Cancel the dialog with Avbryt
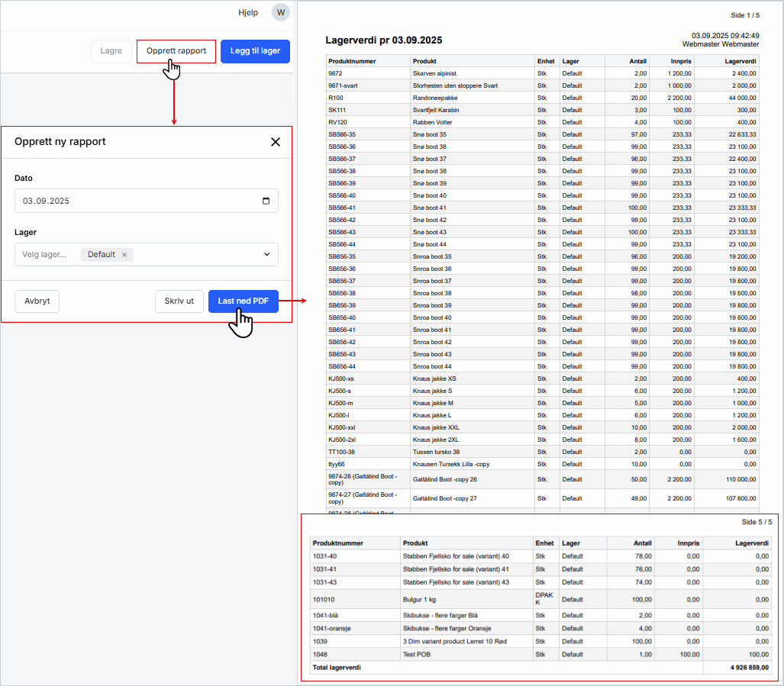This screenshot has height=686, width=784. [x=37, y=301]
